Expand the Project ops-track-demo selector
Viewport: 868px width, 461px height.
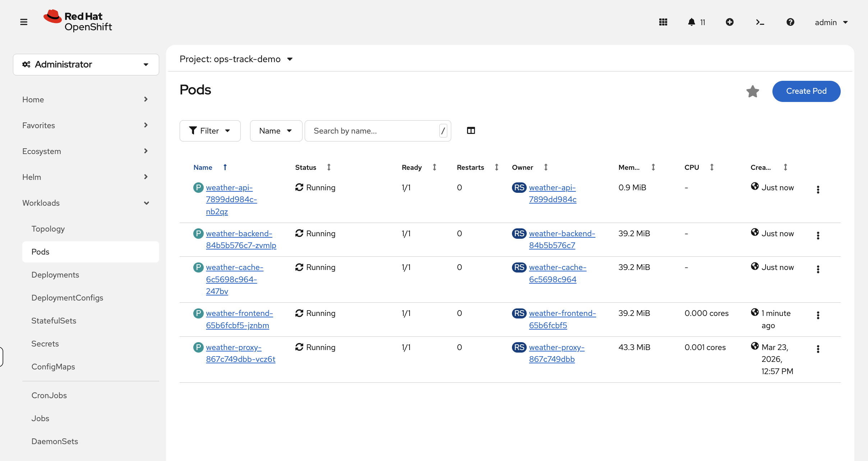[236, 59]
